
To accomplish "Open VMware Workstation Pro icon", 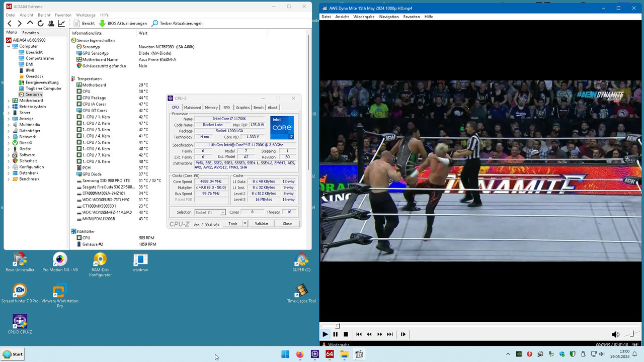I will pos(60,296).
